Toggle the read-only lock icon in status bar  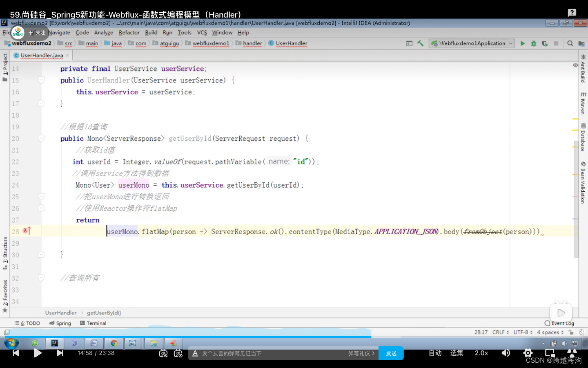pyautogui.click(x=571, y=332)
